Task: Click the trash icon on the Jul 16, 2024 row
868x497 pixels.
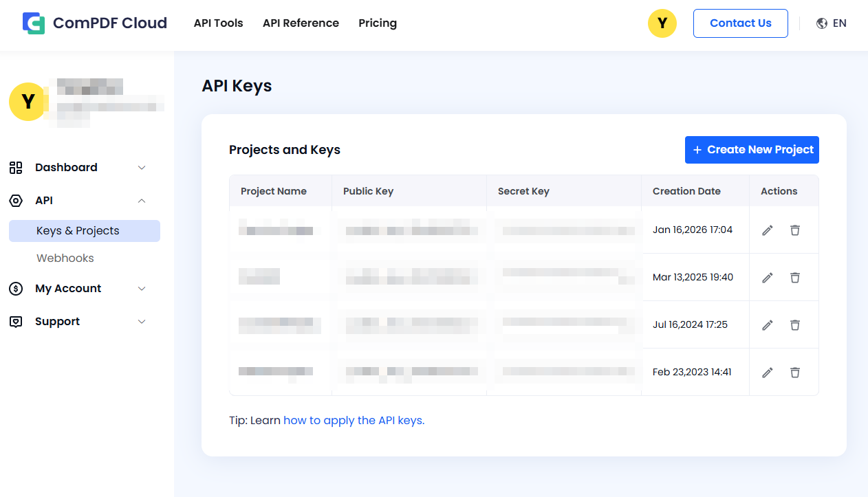Action: point(795,324)
